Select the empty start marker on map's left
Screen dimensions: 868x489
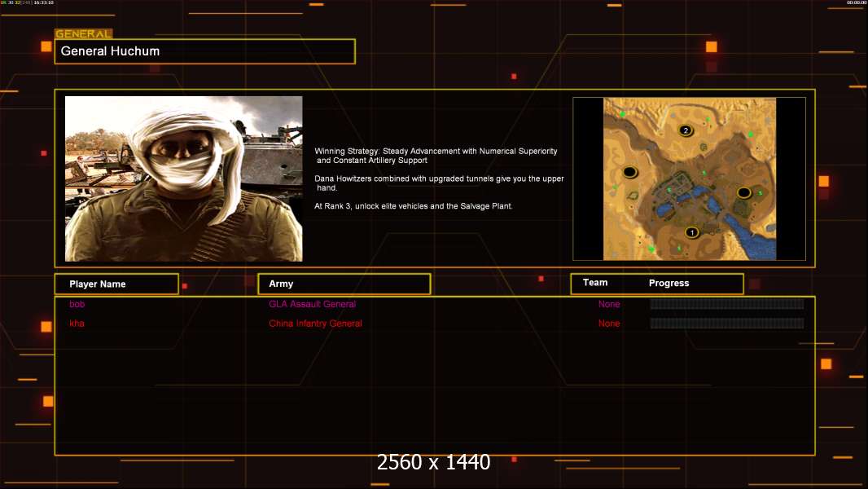pyautogui.click(x=629, y=172)
